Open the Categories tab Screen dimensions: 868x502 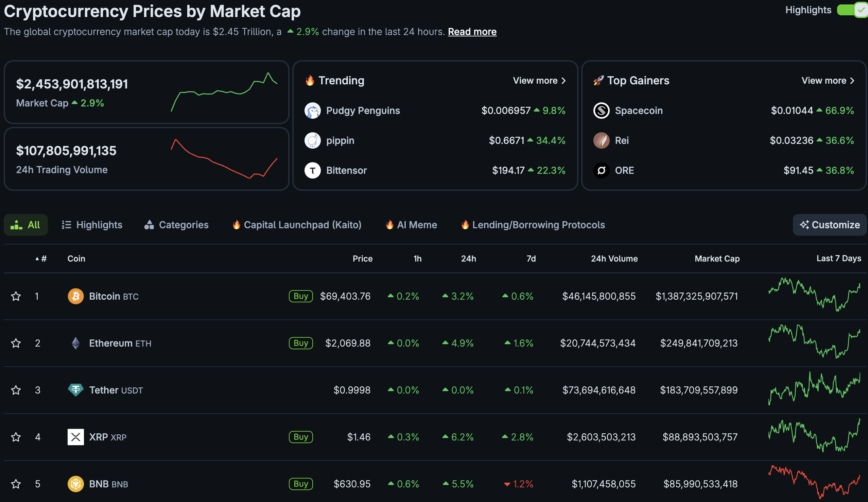point(176,225)
